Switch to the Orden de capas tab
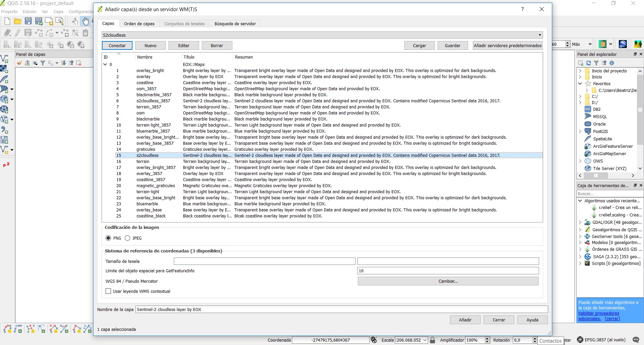 click(139, 24)
